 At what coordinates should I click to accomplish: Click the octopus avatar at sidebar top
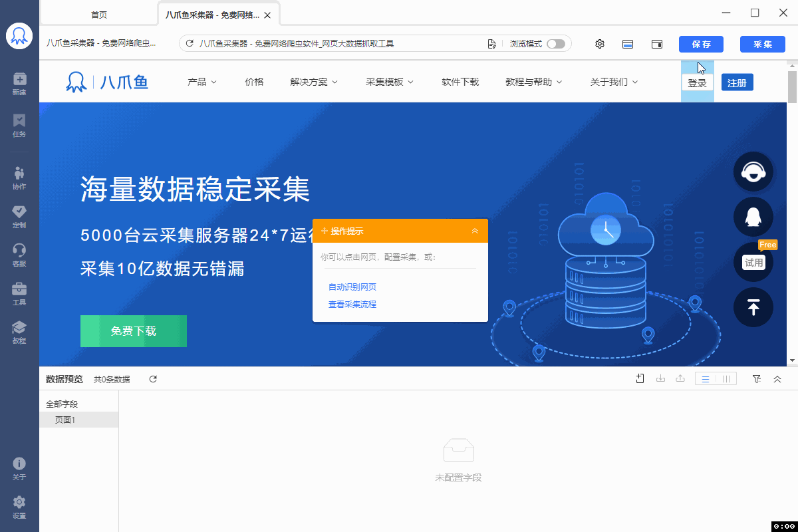(x=19, y=35)
